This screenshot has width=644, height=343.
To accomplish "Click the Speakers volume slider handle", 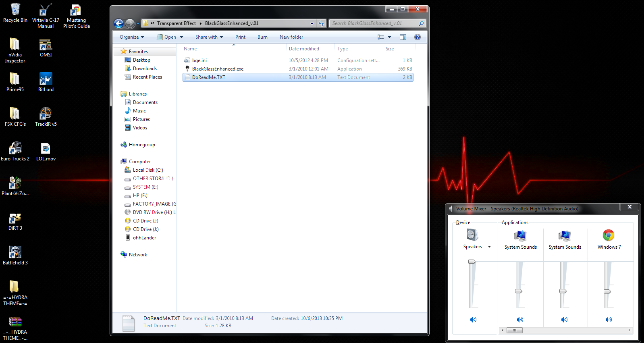I will point(472,262).
